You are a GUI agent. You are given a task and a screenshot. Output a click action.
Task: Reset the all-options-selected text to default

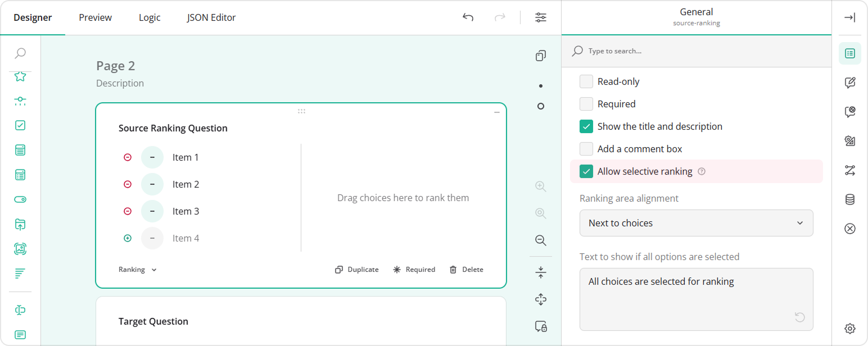point(799,317)
